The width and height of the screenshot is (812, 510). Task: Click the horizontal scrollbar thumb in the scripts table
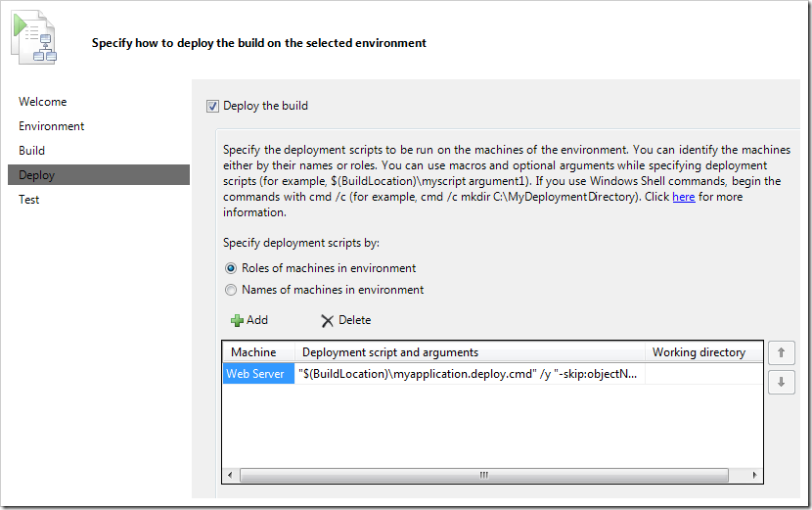pyautogui.click(x=484, y=475)
